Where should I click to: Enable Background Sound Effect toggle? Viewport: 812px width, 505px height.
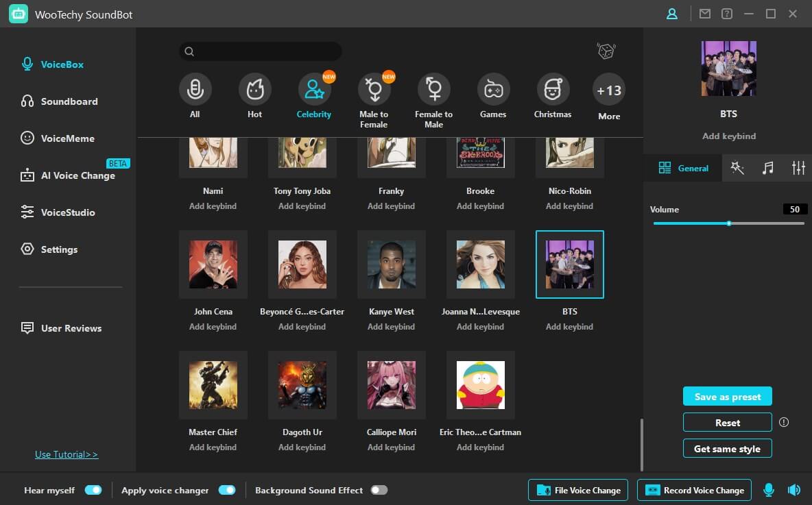379,490
